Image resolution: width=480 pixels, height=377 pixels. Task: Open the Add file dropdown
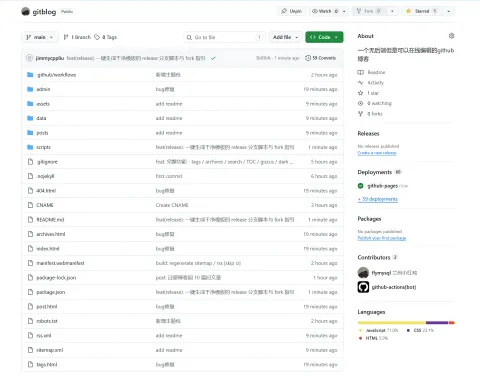tap(285, 37)
